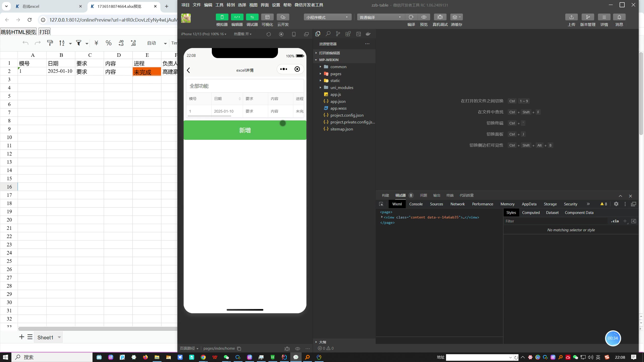Click the green 新增 button in simulator
This screenshot has width=644, height=362.
[245, 130]
